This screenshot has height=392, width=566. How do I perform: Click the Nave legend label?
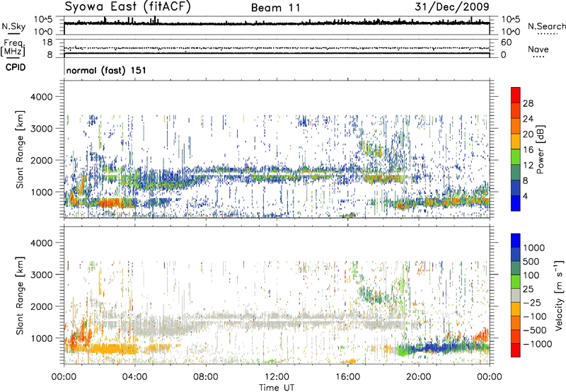(538, 49)
